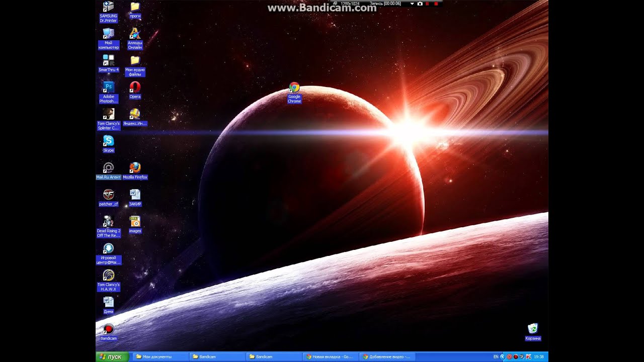This screenshot has height=362, width=644.
Task: Select the Google Chrome desktop icon
Action: (x=294, y=93)
